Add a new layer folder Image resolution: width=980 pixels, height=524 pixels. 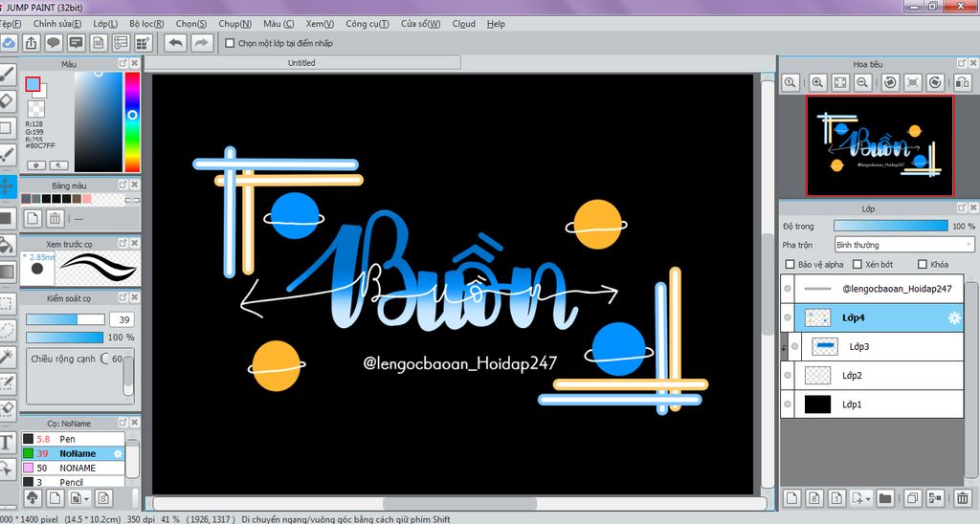click(x=885, y=498)
